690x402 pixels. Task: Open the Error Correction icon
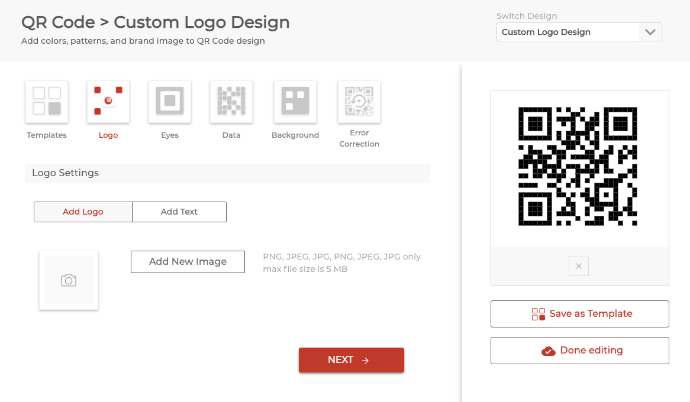(359, 102)
